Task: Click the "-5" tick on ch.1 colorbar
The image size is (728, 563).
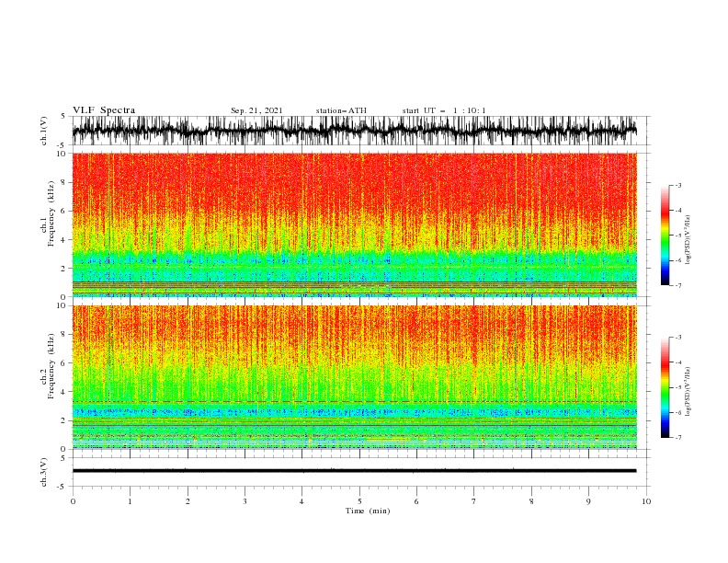Action: coord(678,236)
